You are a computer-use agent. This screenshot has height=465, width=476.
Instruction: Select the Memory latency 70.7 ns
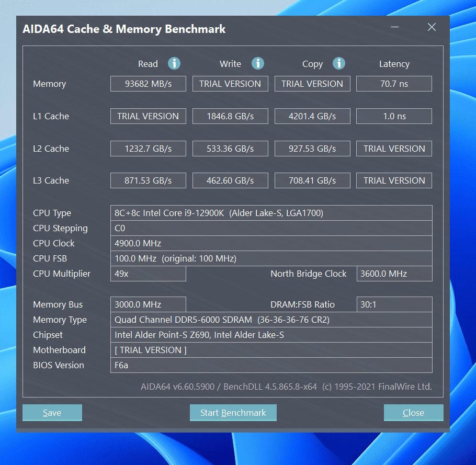[x=394, y=84]
